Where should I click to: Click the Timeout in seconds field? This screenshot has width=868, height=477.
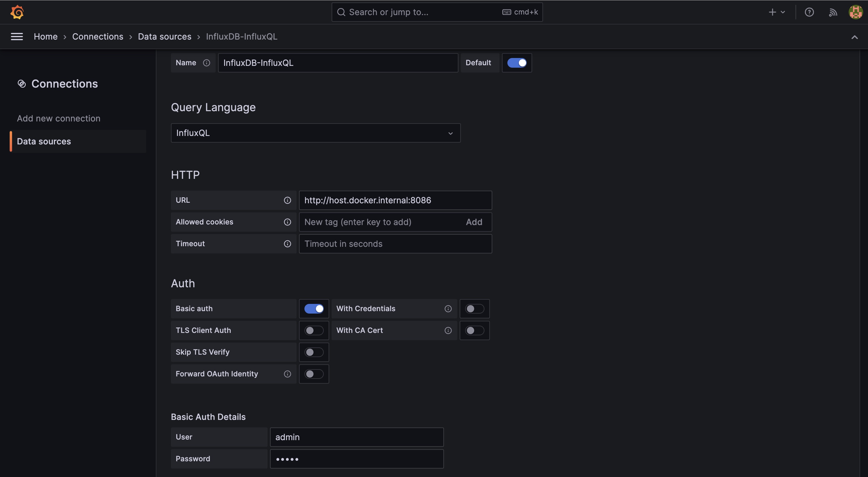395,244
